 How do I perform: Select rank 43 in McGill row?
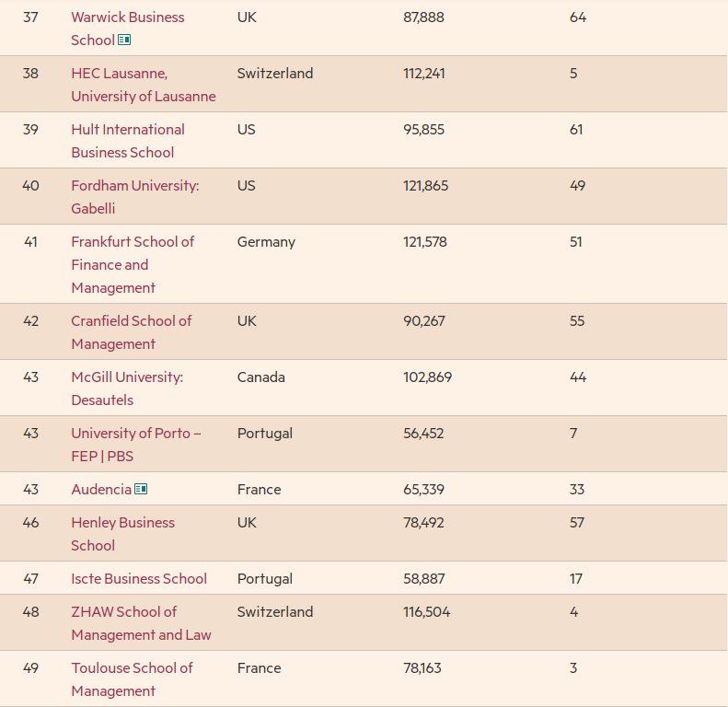(30, 377)
